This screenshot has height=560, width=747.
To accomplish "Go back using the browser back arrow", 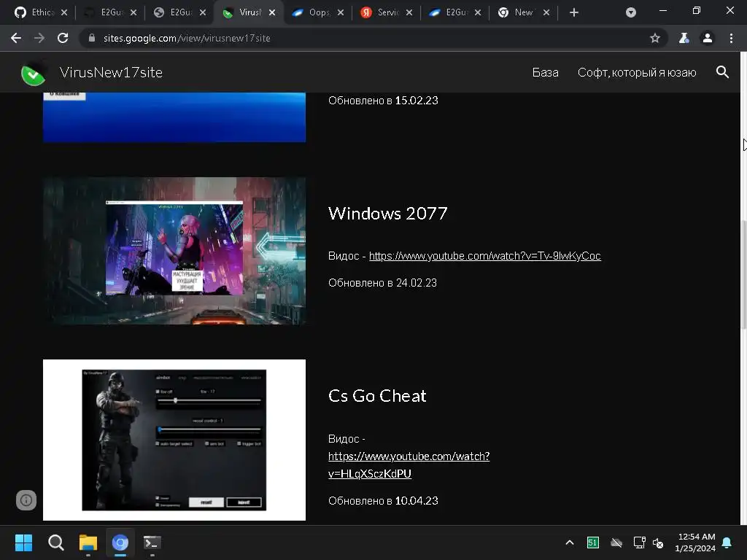I will tap(16, 38).
